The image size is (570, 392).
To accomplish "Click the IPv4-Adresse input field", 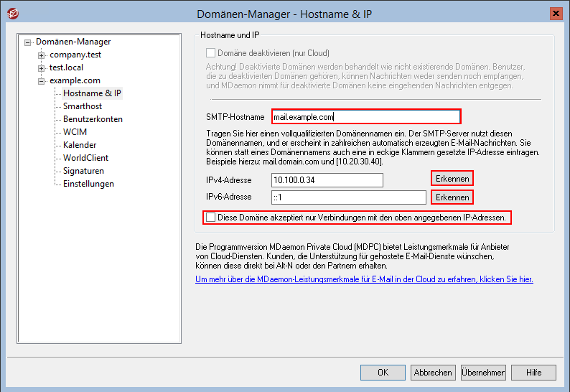I will coord(327,179).
